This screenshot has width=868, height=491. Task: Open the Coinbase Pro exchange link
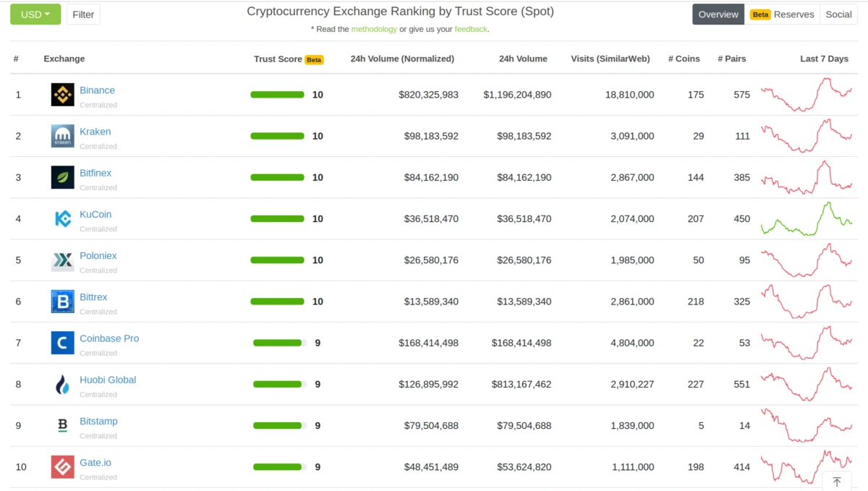109,338
